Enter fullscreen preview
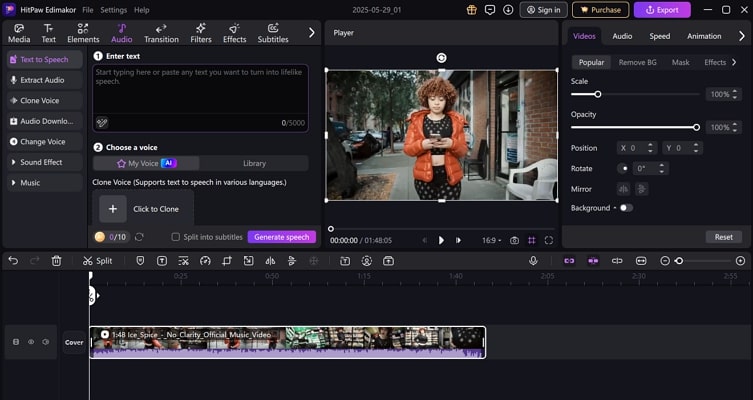The height and width of the screenshot is (400, 753). pyautogui.click(x=549, y=240)
